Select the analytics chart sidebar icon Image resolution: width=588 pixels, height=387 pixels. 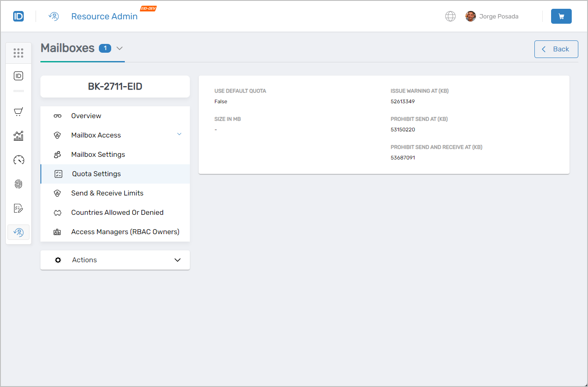(x=18, y=136)
